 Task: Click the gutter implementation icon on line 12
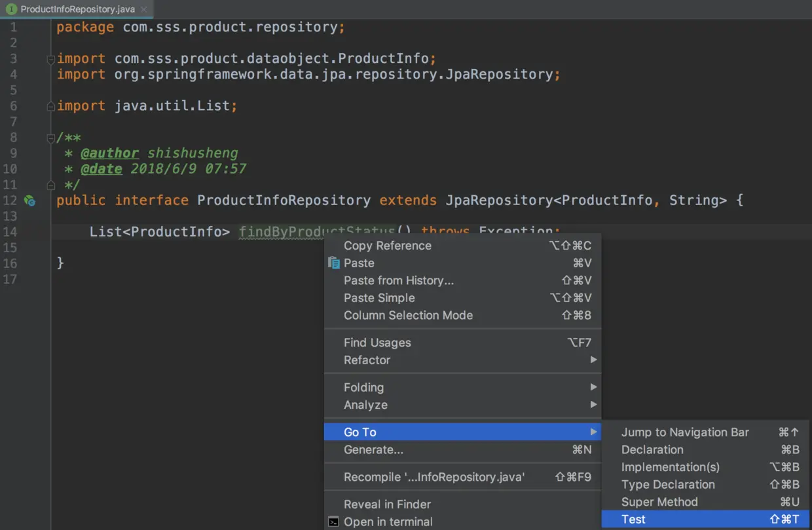(29, 200)
